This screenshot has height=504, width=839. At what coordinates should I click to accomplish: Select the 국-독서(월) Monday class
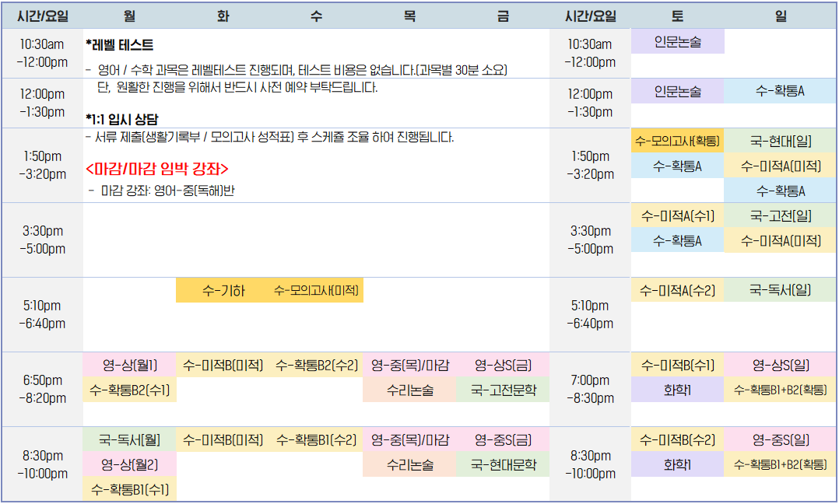pos(129,439)
